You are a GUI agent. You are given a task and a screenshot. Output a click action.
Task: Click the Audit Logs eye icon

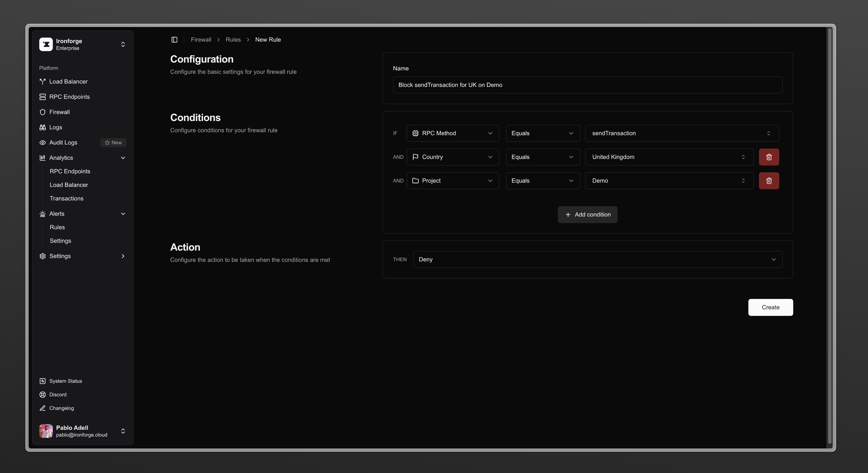point(42,143)
